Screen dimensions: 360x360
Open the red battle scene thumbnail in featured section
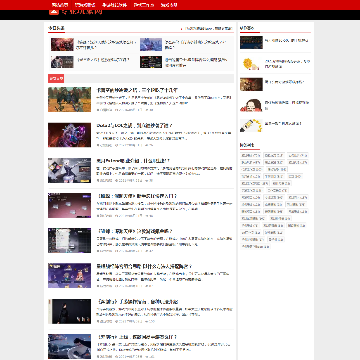[62, 44]
